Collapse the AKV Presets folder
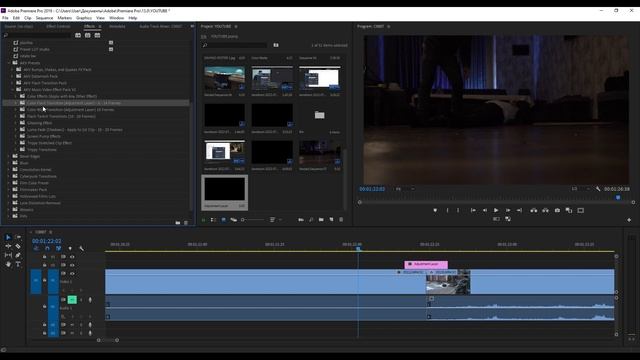 pyautogui.click(x=9, y=63)
